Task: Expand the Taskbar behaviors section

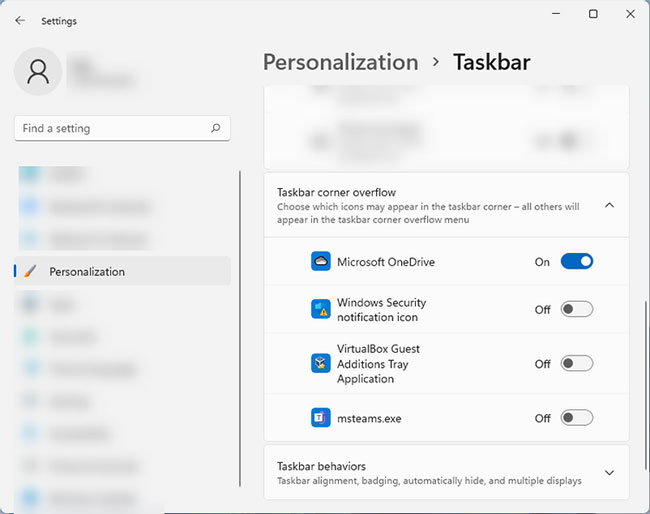Action: (609, 473)
